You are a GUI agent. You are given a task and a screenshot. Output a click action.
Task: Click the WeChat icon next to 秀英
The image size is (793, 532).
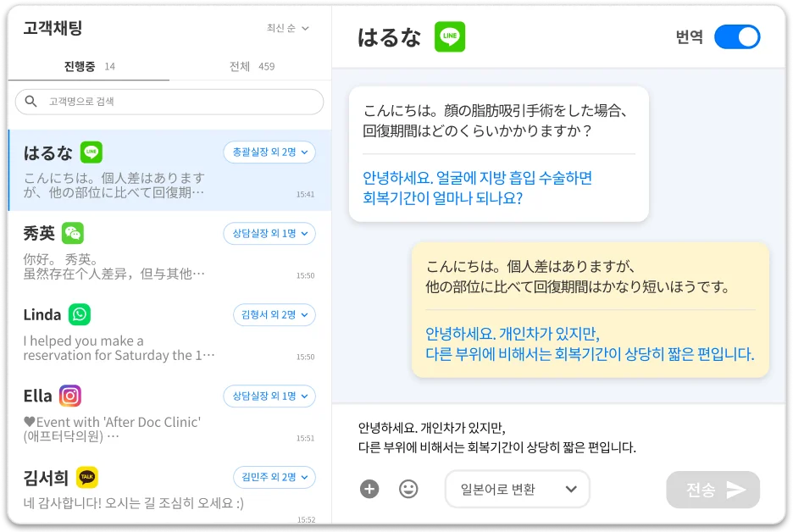click(x=73, y=233)
